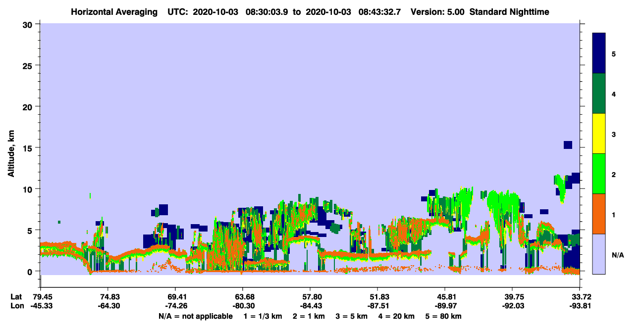The height and width of the screenshot is (330, 644).
Task: Click longitude value -87.51
Action: 377,306
